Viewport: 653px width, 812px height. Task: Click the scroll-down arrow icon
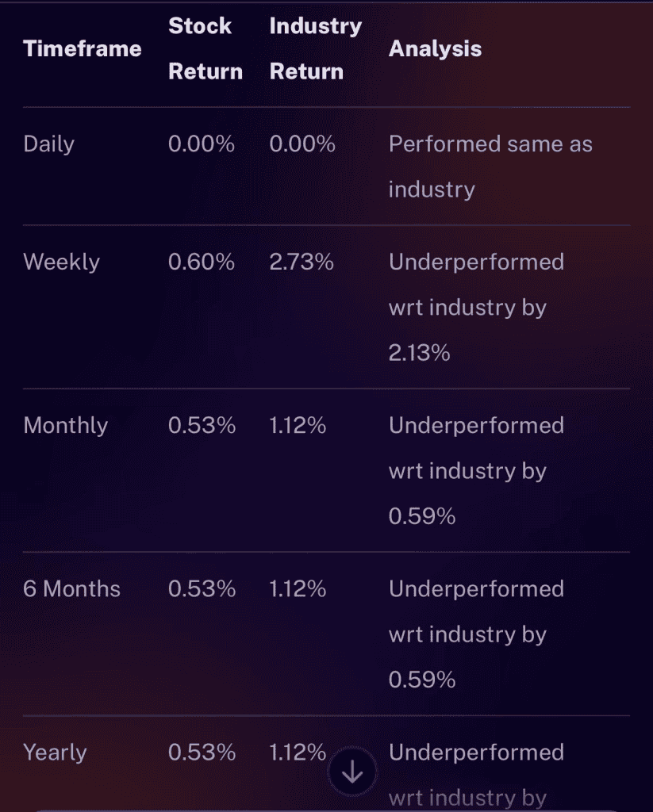pyautogui.click(x=352, y=772)
